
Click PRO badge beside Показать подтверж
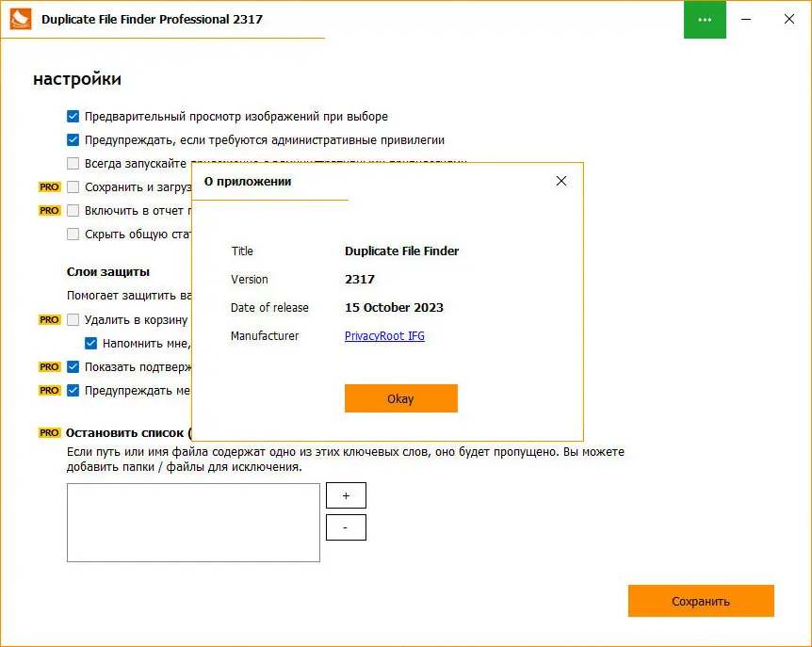pyautogui.click(x=49, y=367)
